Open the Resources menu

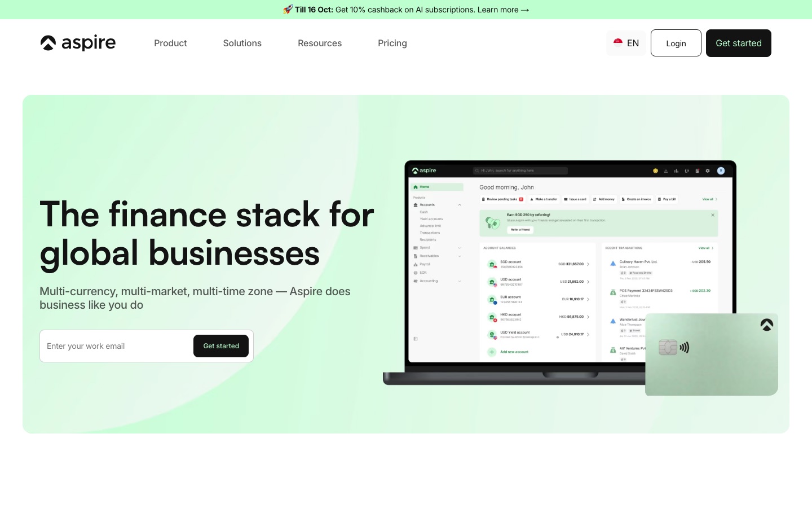pyautogui.click(x=320, y=43)
